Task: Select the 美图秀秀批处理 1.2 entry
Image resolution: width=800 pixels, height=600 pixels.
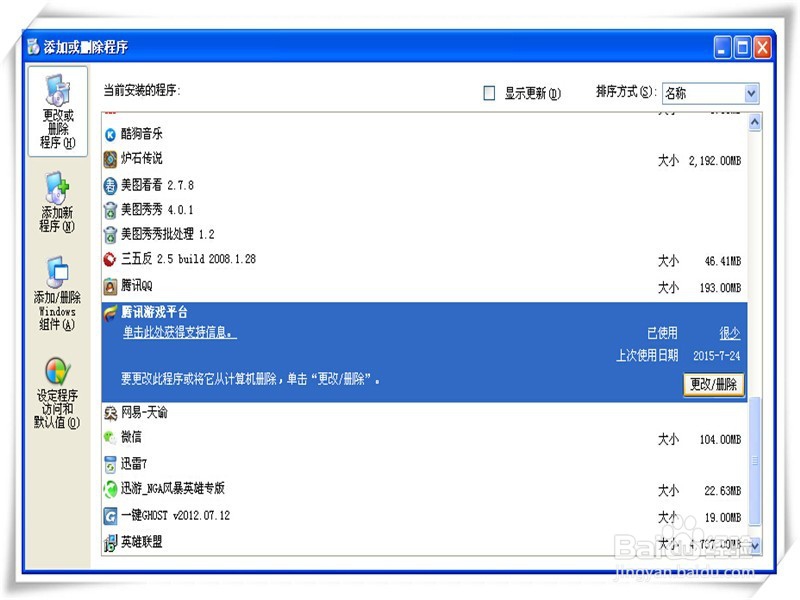Action: (x=424, y=235)
